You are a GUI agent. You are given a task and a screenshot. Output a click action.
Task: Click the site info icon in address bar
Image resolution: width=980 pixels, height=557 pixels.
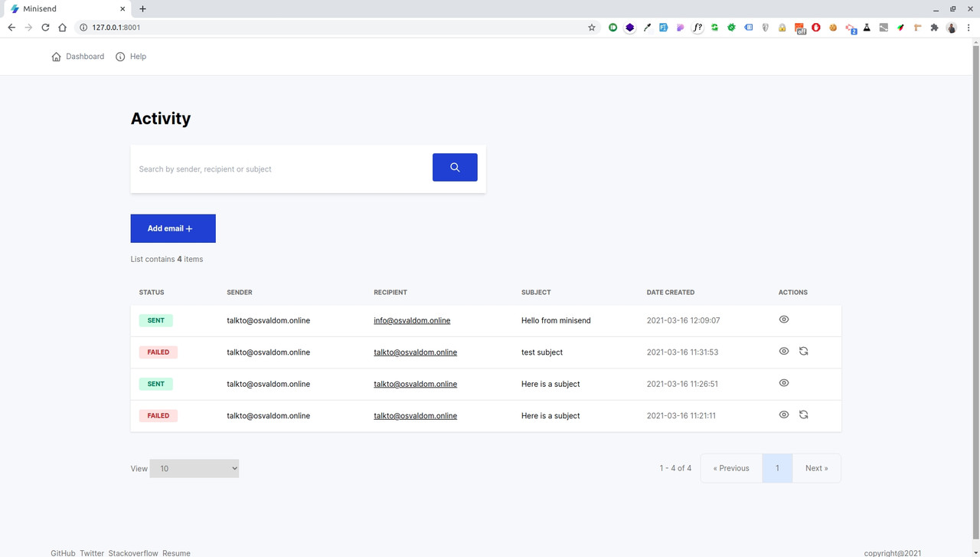point(83,28)
